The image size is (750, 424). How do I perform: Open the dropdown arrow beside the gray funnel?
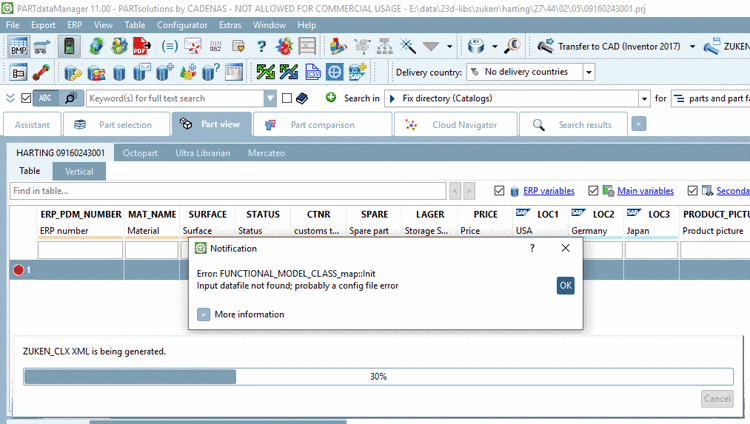pos(449,46)
